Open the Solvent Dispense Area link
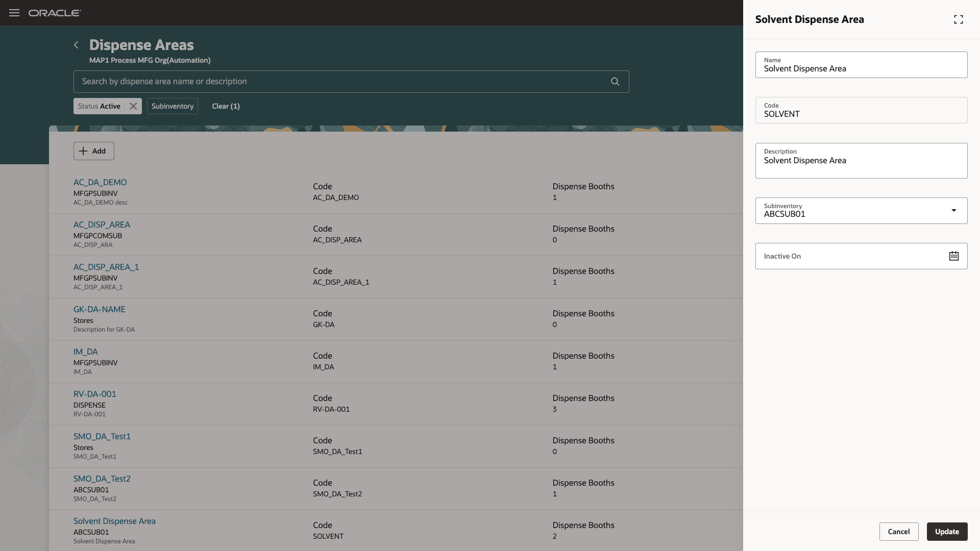The image size is (980, 551). click(114, 521)
